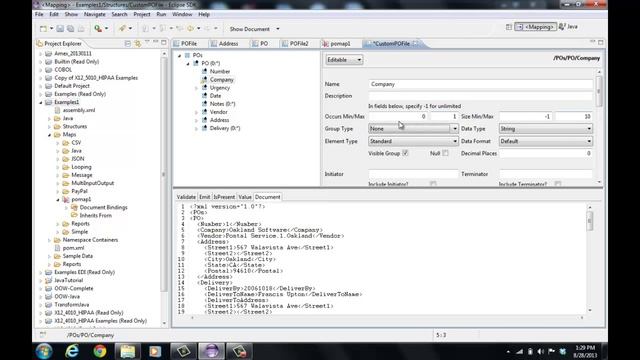Maximize the editor area
Viewport: 640px width, 360px height.
pos(600,42)
